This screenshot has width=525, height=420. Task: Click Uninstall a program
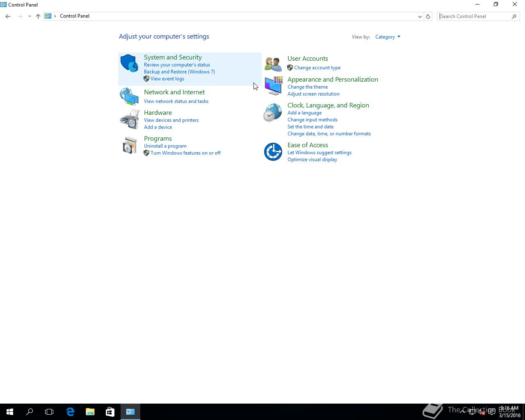pos(165,146)
